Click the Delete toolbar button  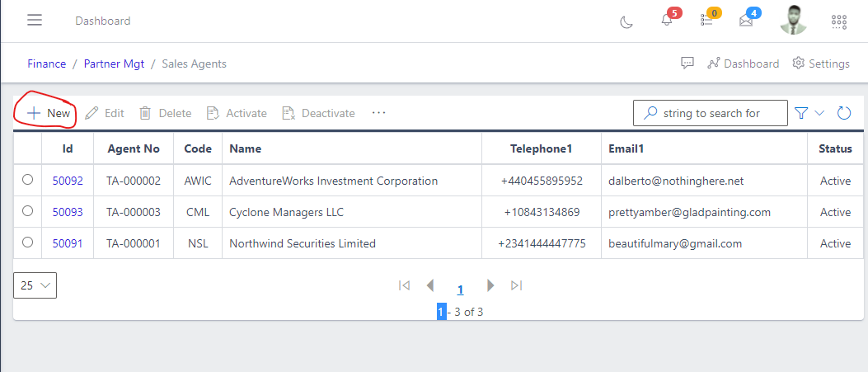point(165,113)
